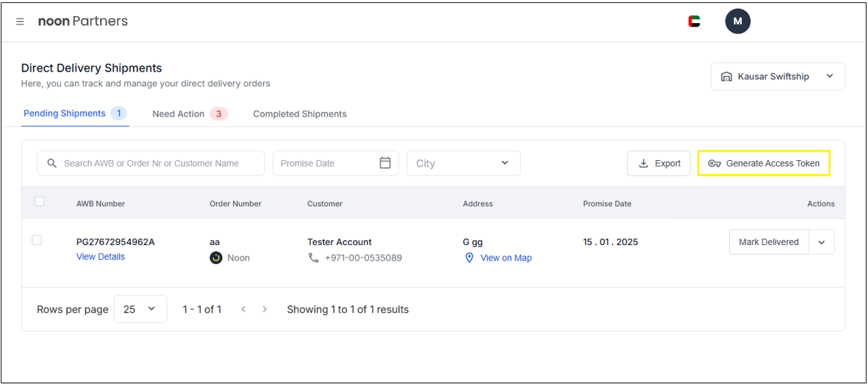The image size is (868, 384).
Task: Expand the arrow next to Mark Delivered
Action: click(821, 242)
